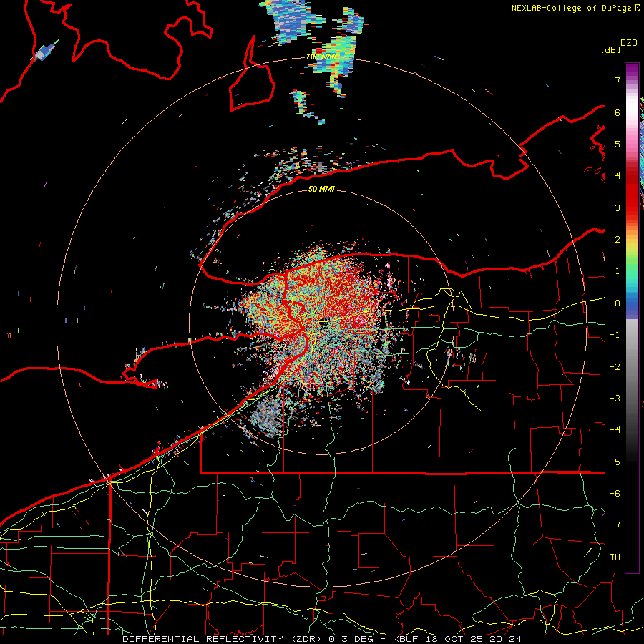Click the -4 dB tick label
Viewport: 644px width, 644px height.
coord(615,430)
